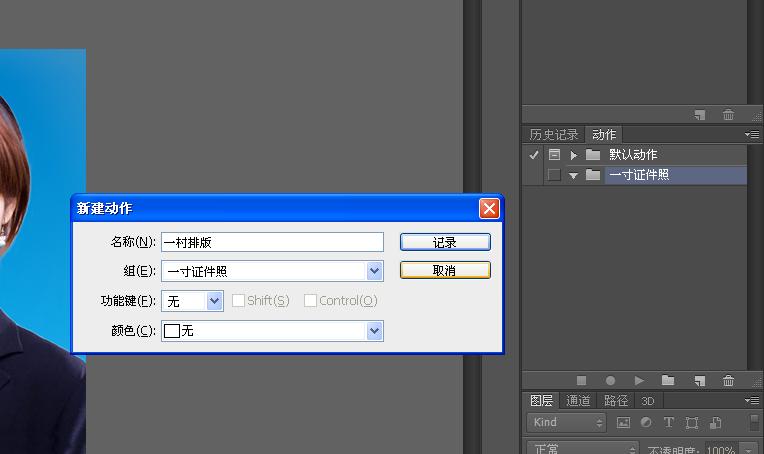Toggle the checkmark for 默认动作 set
This screenshot has height=454, width=764.
[534, 155]
